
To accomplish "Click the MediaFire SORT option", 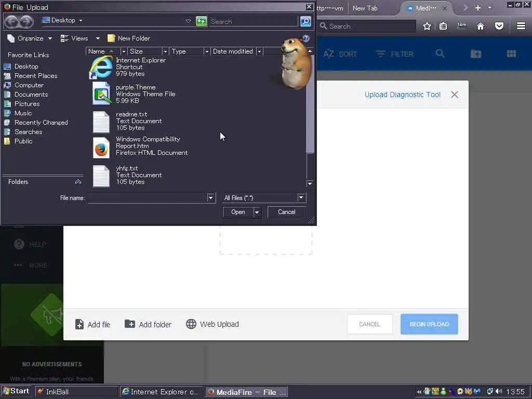I will tap(340, 54).
